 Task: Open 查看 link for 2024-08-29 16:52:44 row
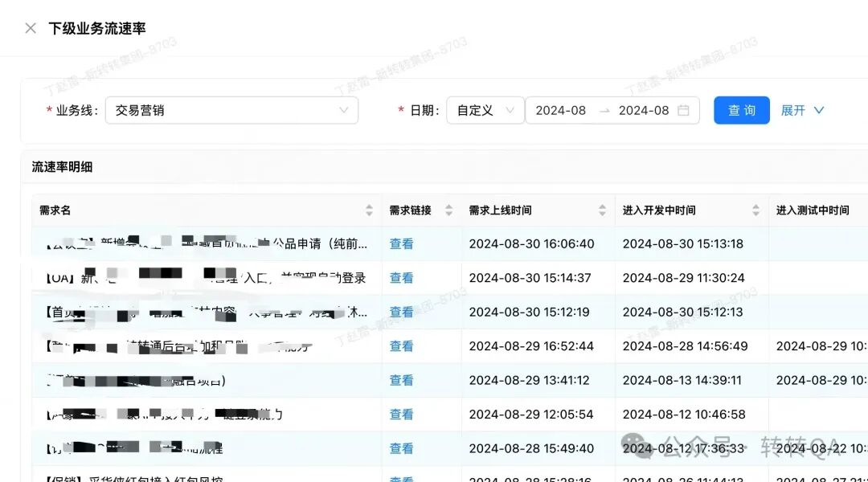click(x=401, y=346)
